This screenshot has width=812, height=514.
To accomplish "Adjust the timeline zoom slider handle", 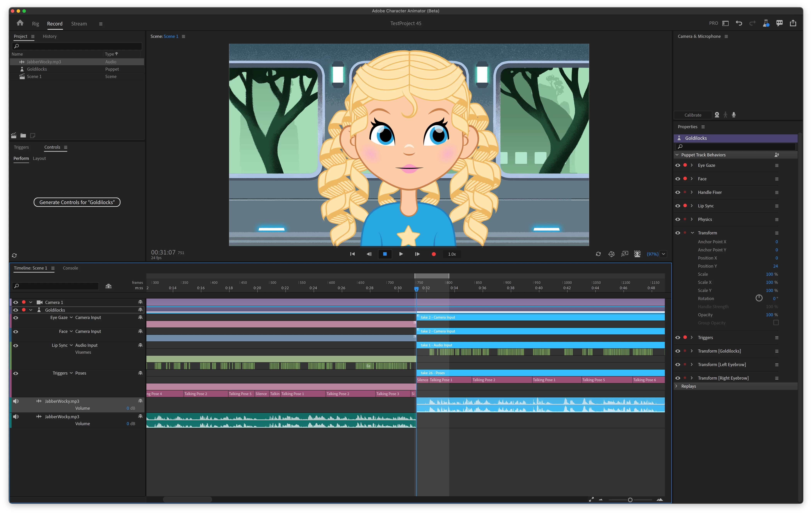I will point(630,500).
